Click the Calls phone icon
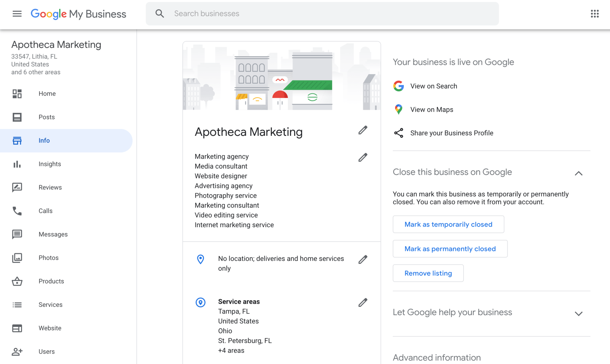Viewport: 610px width, 364px height. coord(17,211)
